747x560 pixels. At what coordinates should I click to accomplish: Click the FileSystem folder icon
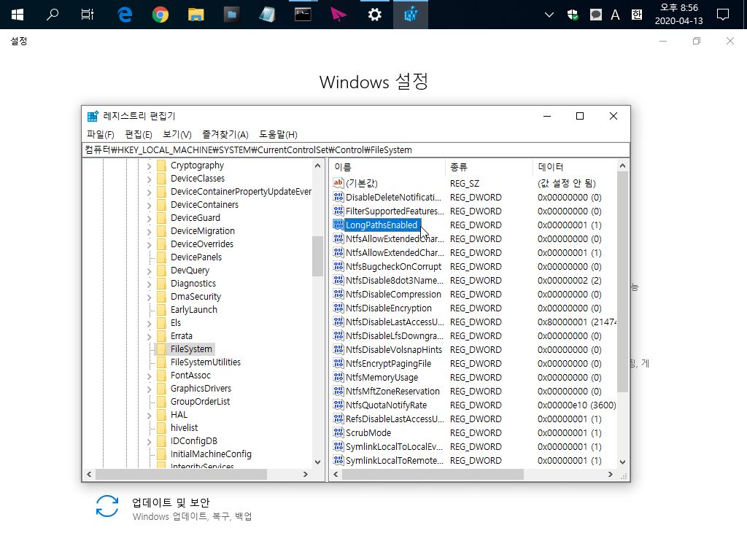pyautogui.click(x=161, y=349)
